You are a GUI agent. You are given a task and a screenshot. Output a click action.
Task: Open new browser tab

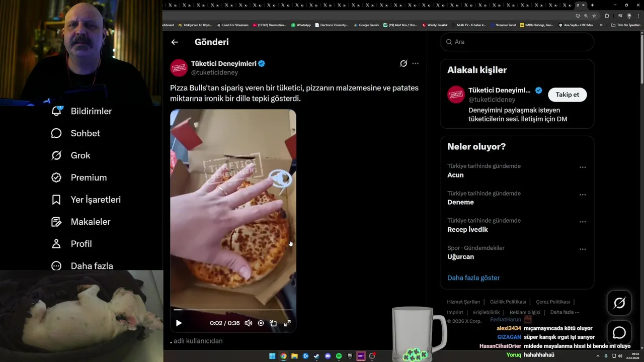pyautogui.click(x=592, y=5)
